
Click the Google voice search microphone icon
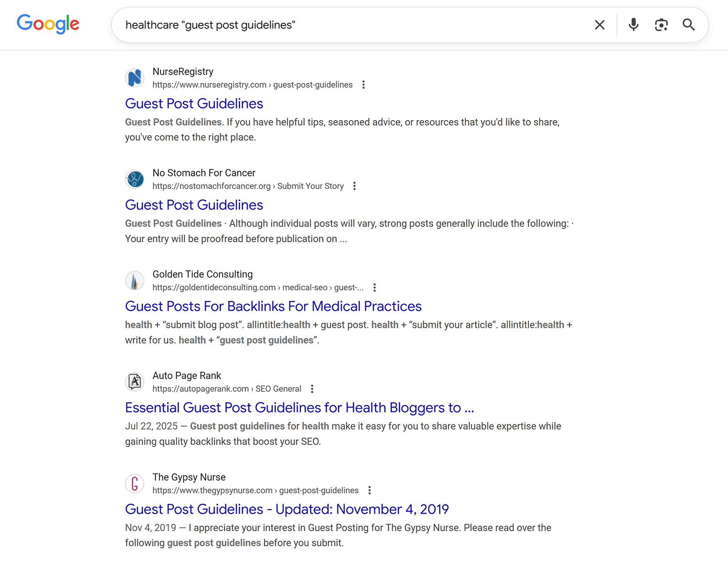click(x=632, y=25)
